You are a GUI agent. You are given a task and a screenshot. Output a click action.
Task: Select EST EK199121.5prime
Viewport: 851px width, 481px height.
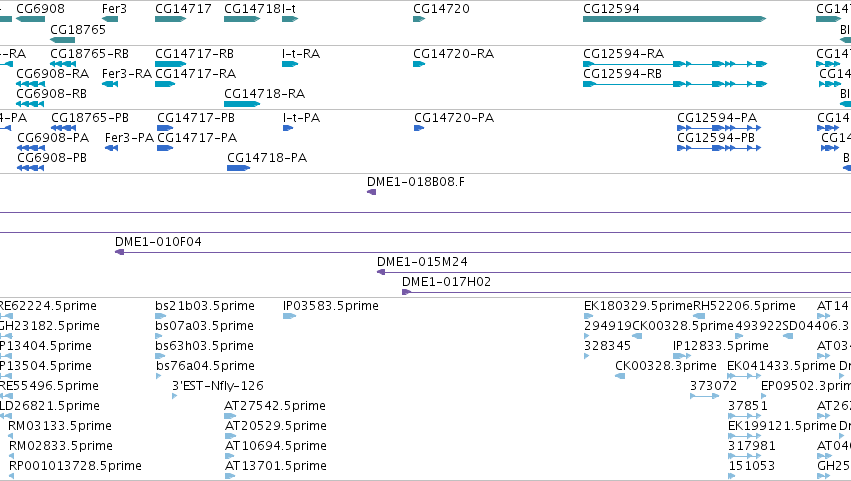[782, 426]
